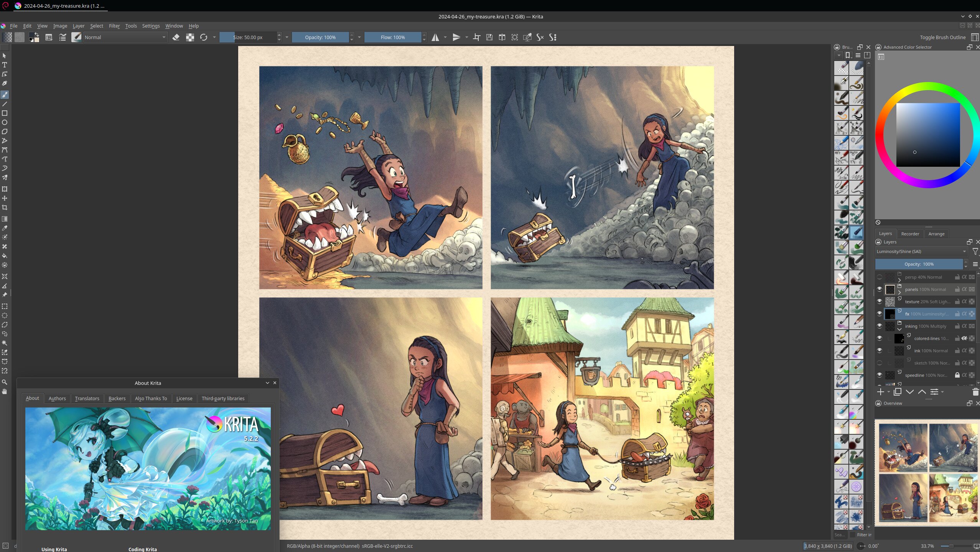This screenshot has height=552, width=980.
Task: Select the Crop tool
Action: point(5,207)
